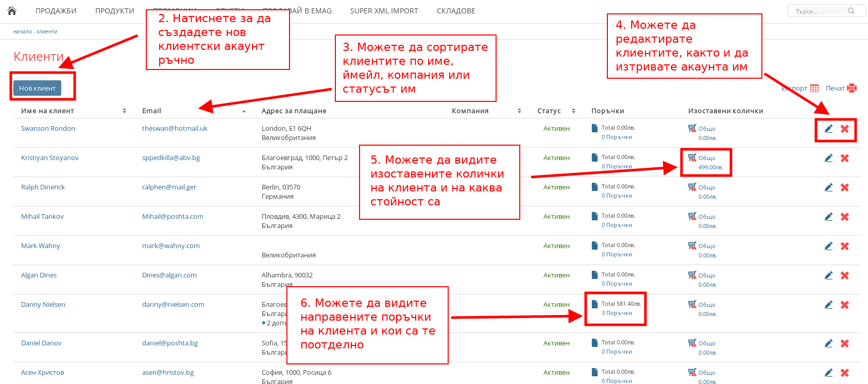Sort the list by Компания column
Viewport: 868px width, 384px height.
(519, 111)
